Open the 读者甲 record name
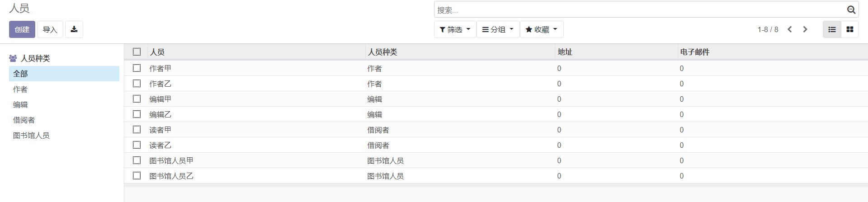 pyautogui.click(x=160, y=130)
